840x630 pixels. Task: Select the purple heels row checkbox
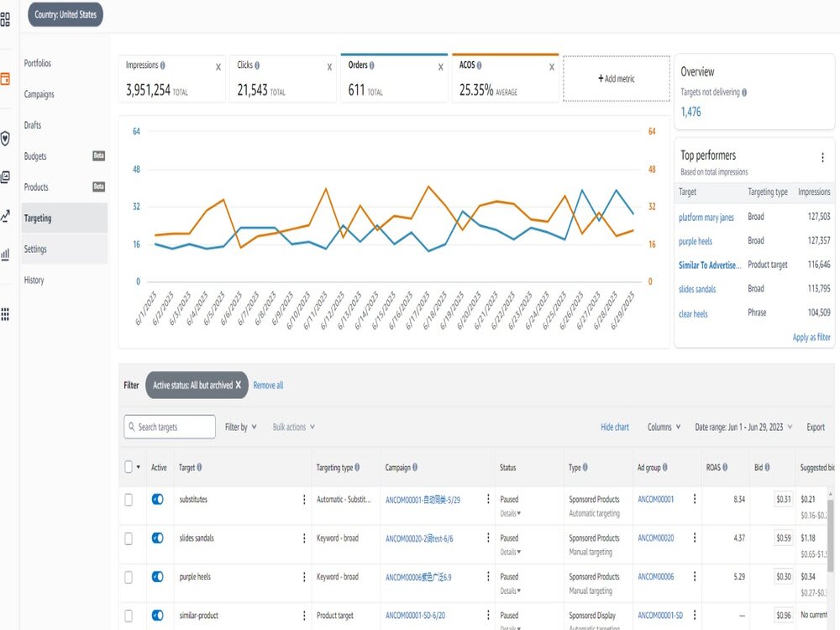point(129,577)
